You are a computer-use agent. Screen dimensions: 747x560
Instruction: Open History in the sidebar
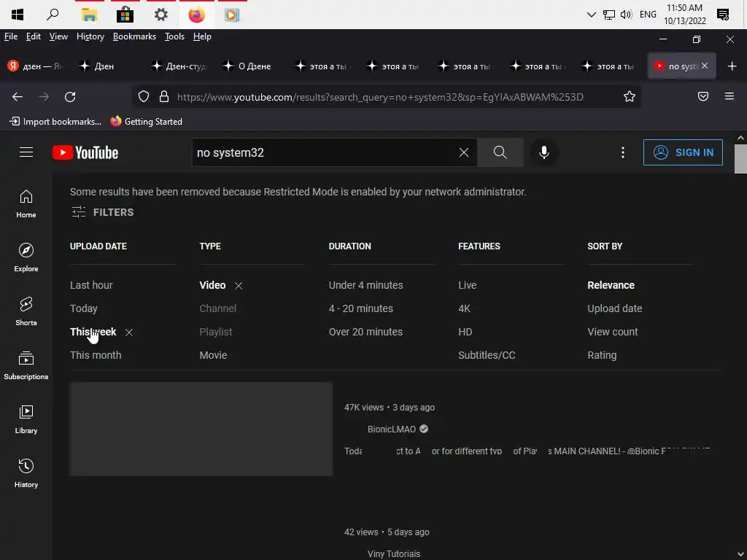[26, 472]
